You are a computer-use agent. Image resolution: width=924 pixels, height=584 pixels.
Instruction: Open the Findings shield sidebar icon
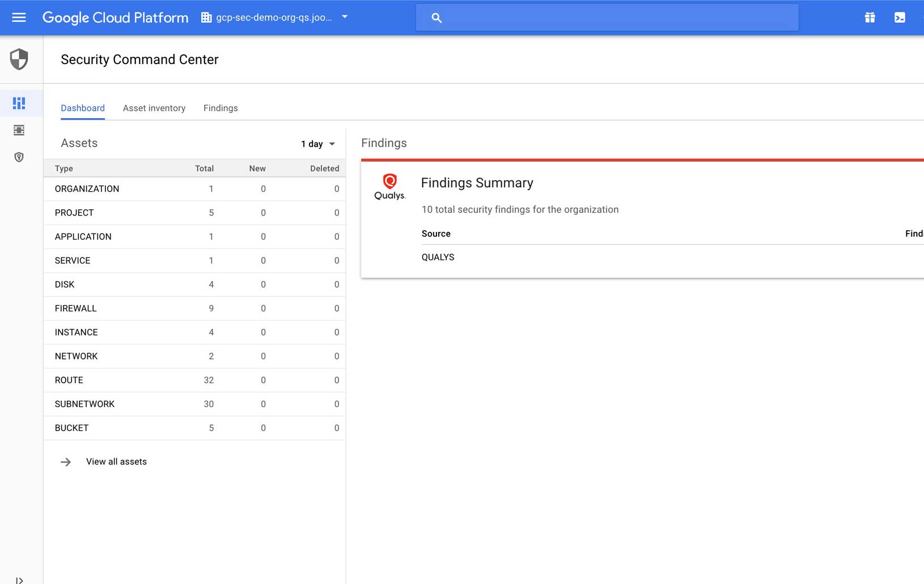click(x=19, y=157)
